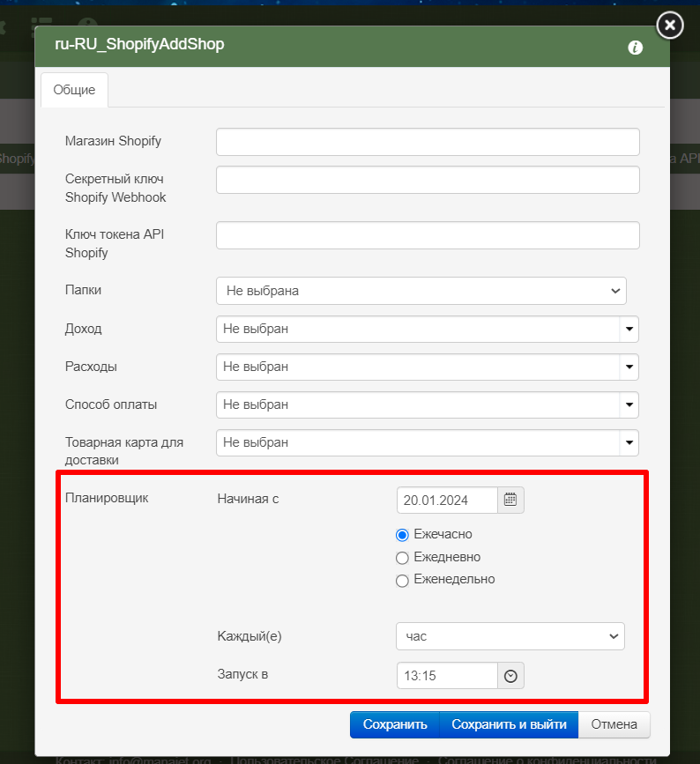
Task: Click the Отмена button
Action: pos(614,724)
